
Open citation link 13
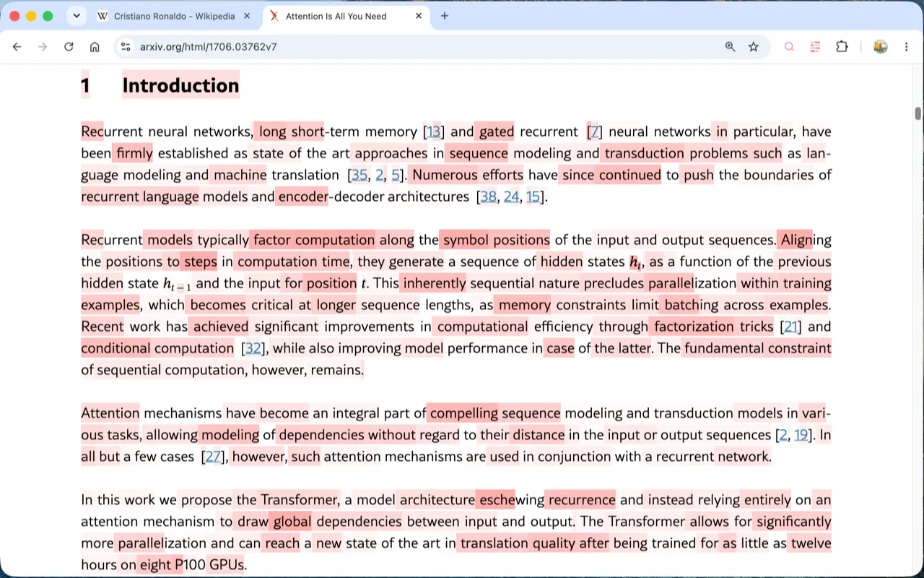click(434, 131)
